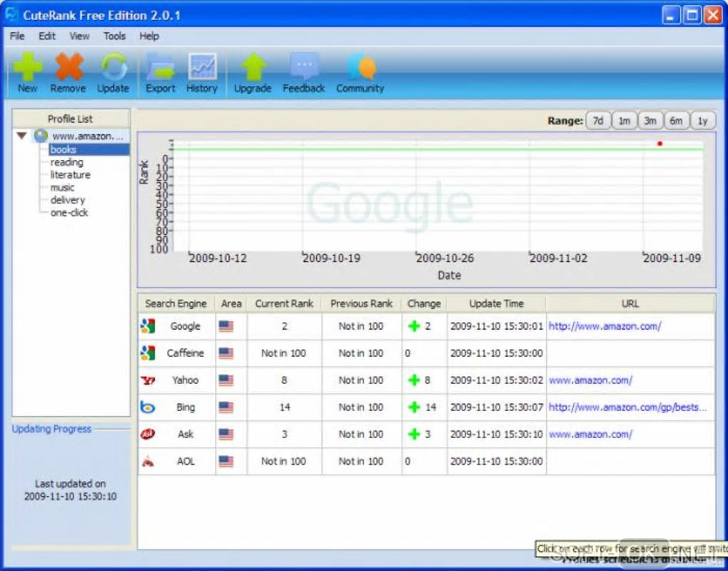Set chart range to 1y

702,121
